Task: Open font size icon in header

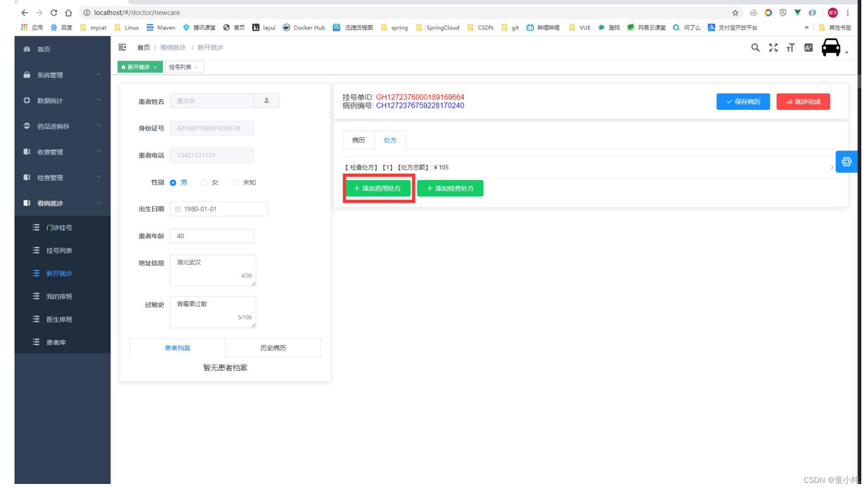Action: click(790, 48)
